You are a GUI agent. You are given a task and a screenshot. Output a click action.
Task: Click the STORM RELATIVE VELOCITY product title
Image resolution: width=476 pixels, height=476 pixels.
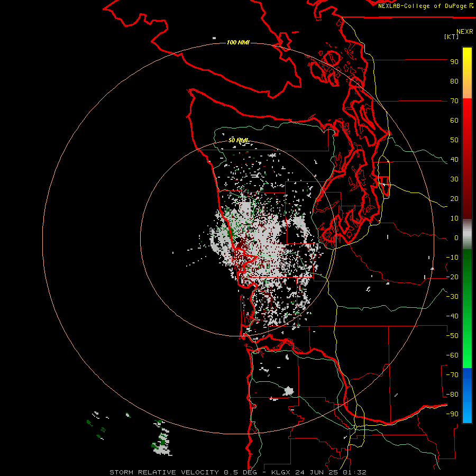164,472
